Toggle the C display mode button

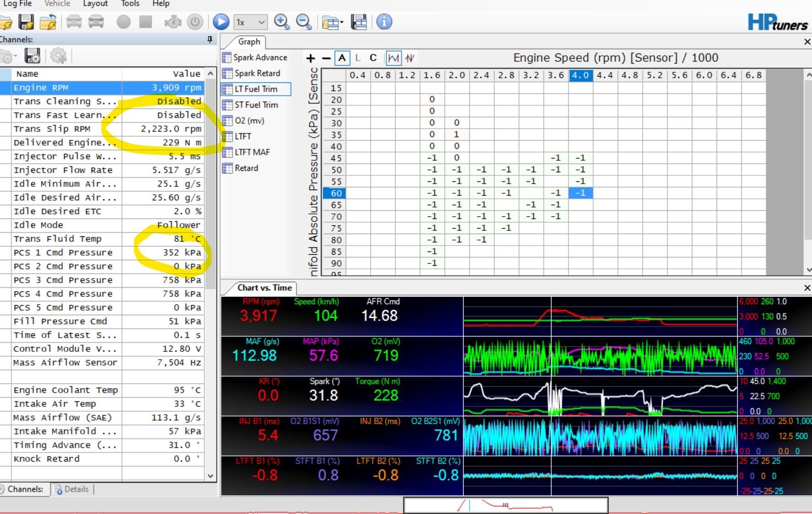373,58
